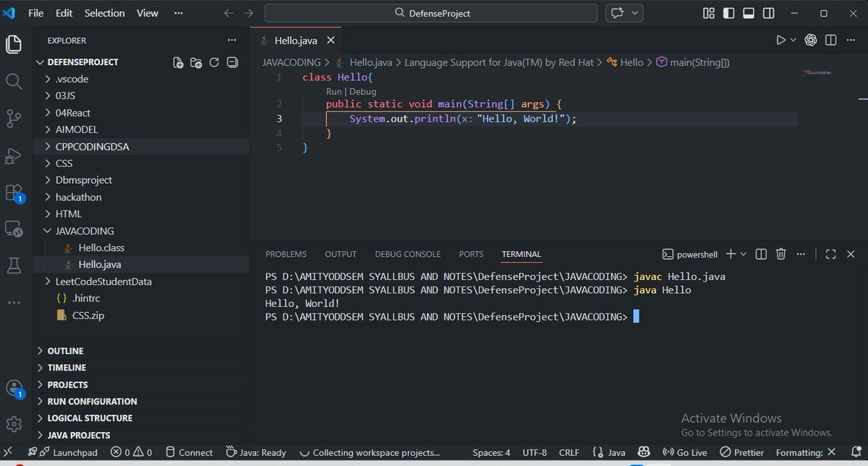The height and width of the screenshot is (466, 868).
Task: Run the Java file with play button
Action: [x=780, y=41]
